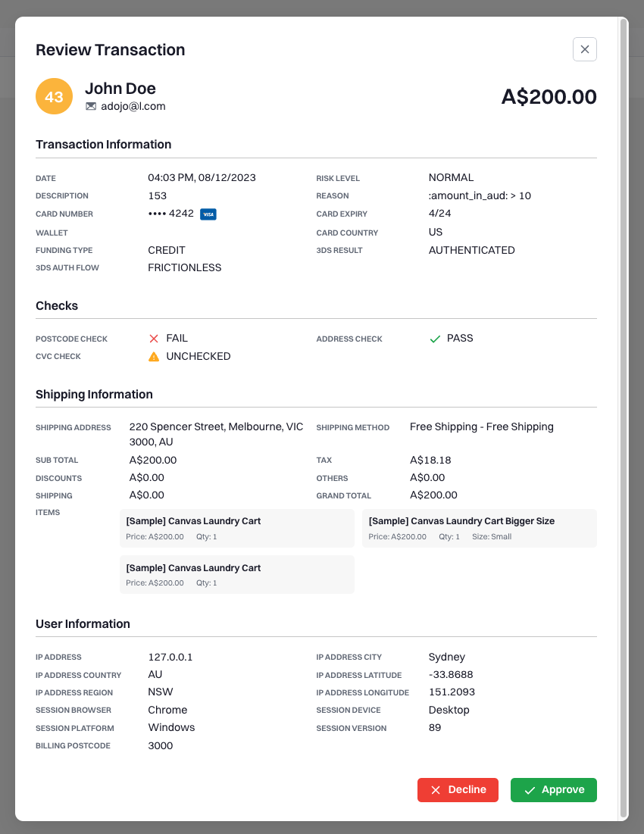Click the second Canvas Laundry Cart item card
Screen dimensions: 644x834
coord(236,574)
